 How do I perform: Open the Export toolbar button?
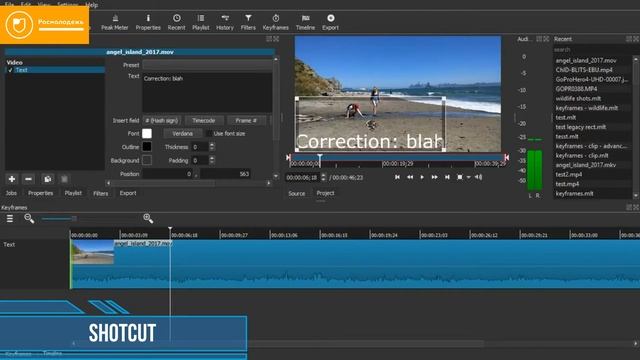click(331, 22)
